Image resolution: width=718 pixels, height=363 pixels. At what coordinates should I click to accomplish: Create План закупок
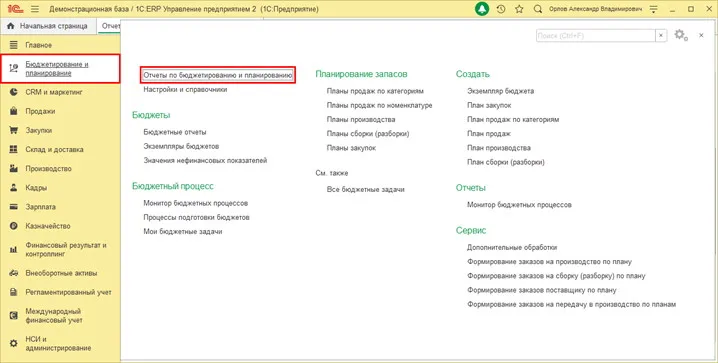pyautogui.click(x=489, y=105)
